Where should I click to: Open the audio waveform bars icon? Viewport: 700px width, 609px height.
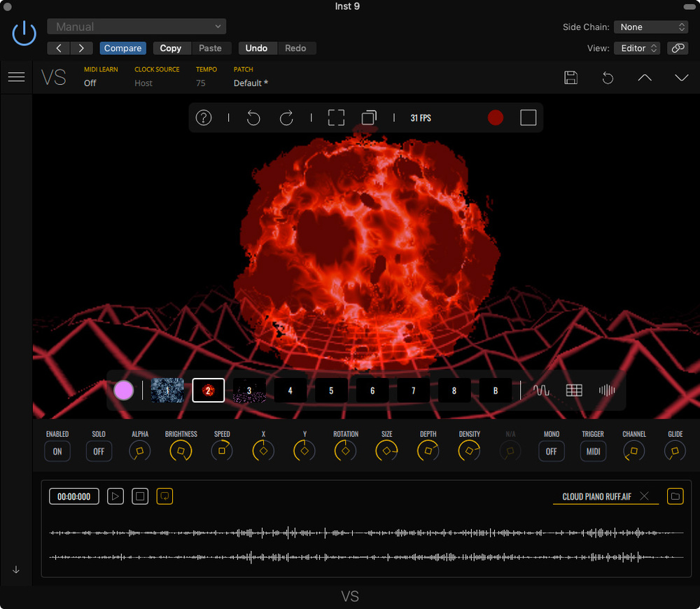(x=607, y=391)
